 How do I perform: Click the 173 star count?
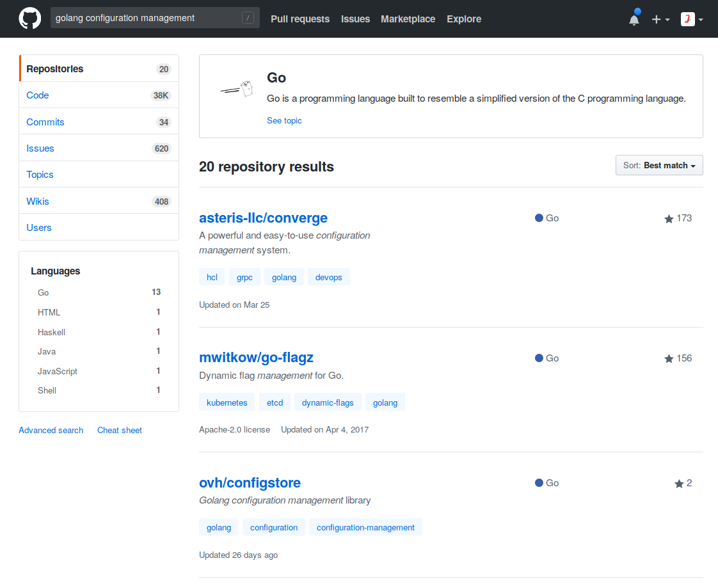click(x=684, y=218)
